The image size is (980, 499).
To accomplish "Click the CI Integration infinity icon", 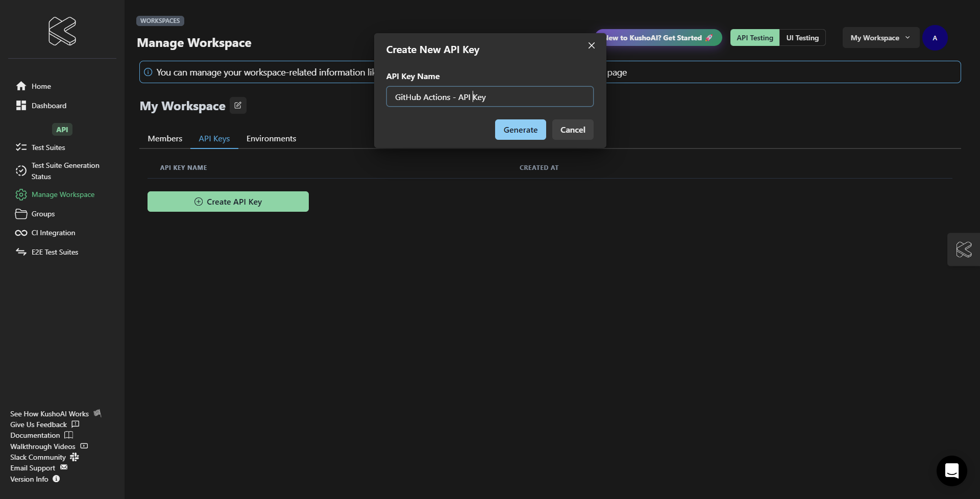I will click(x=21, y=233).
